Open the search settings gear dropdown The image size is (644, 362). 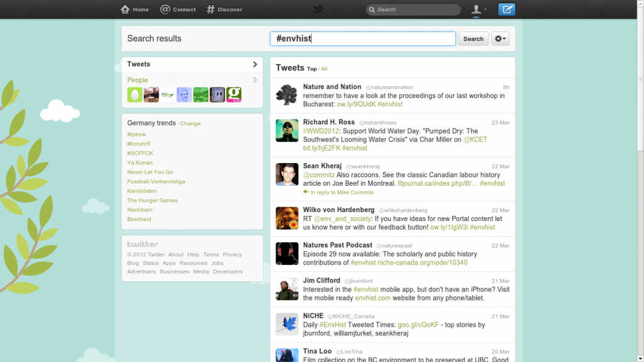point(500,38)
